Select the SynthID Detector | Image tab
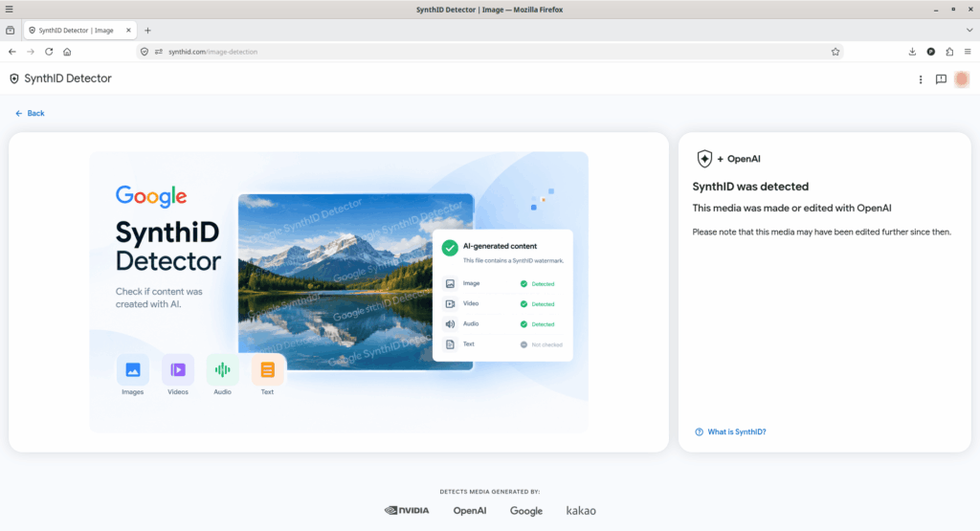The image size is (980, 531). pyautogui.click(x=80, y=30)
